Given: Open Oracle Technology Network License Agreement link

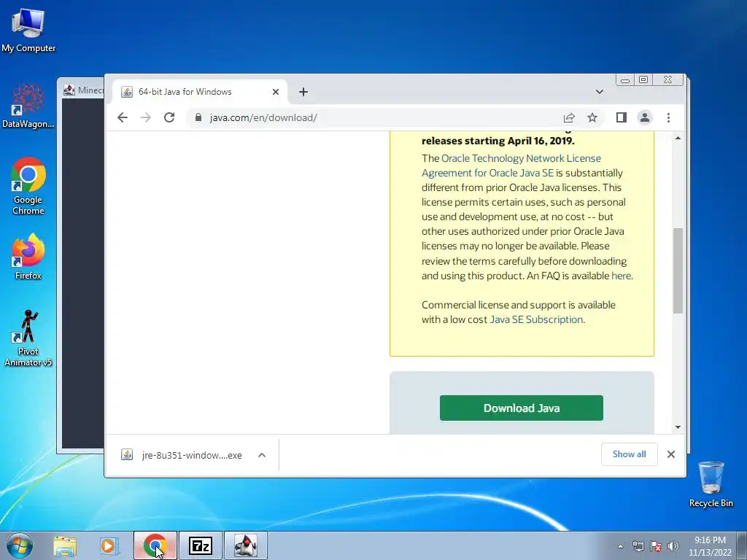Looking at the screenshot, I should pyautogui.click(x=511, y=166).
